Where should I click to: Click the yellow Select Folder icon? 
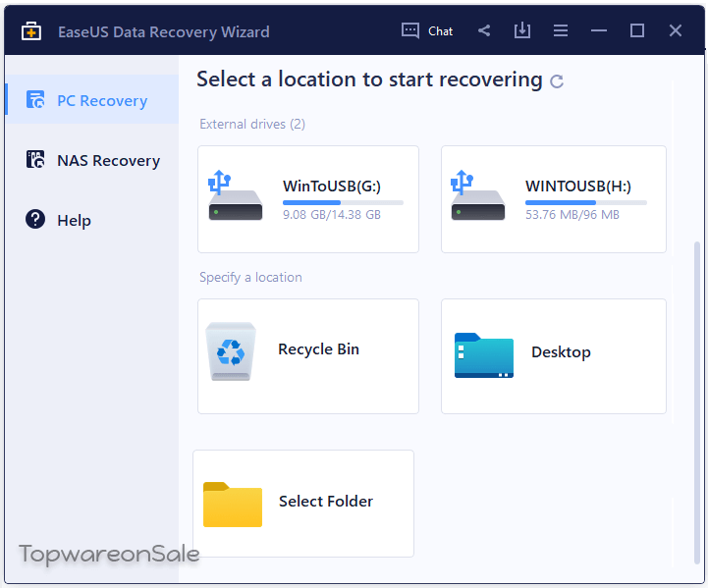tap(233, 505)
